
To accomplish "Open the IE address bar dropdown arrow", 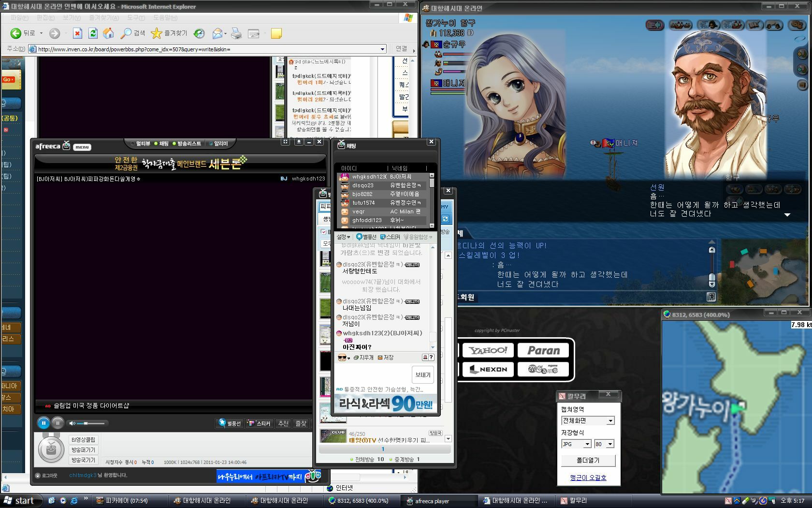I will [x=382, y=49].
